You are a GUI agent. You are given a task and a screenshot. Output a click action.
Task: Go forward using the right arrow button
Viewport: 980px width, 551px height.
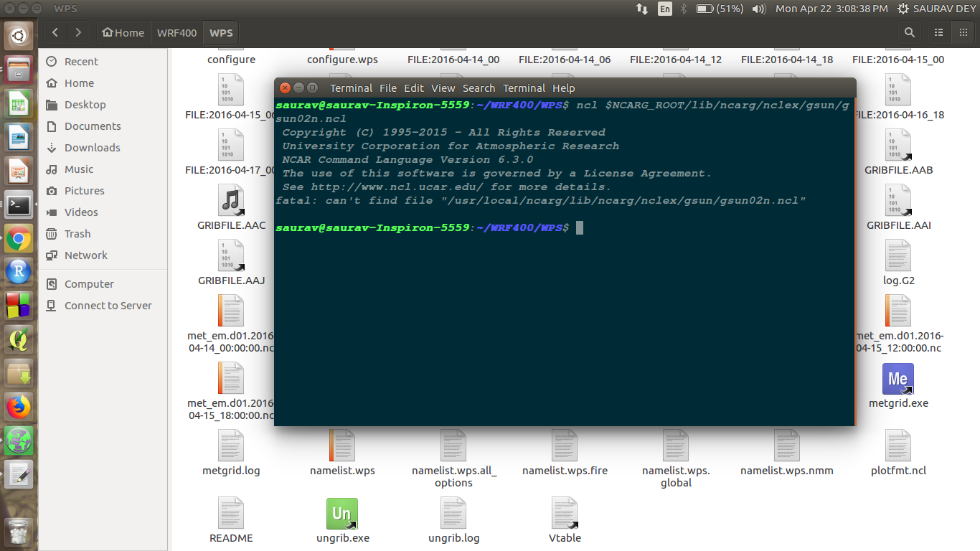[x=78, y=32]
